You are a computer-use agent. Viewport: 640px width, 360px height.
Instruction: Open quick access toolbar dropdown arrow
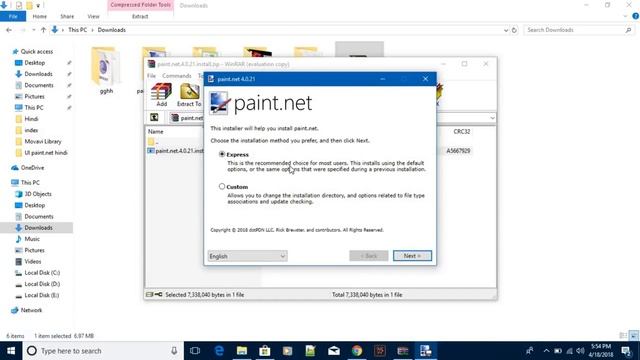point(38,6)
